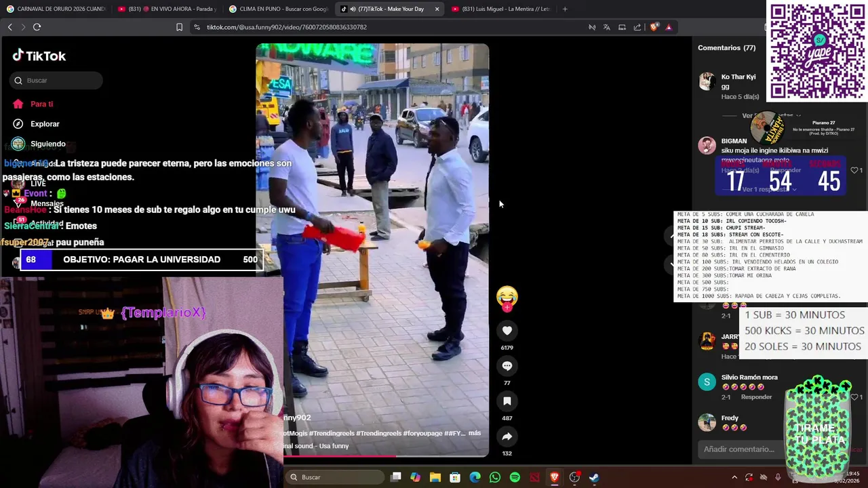Click the share page icon in toolbar
Viewport: 868px width, 488px height.
pyautogui.click(x=637, y=27)
